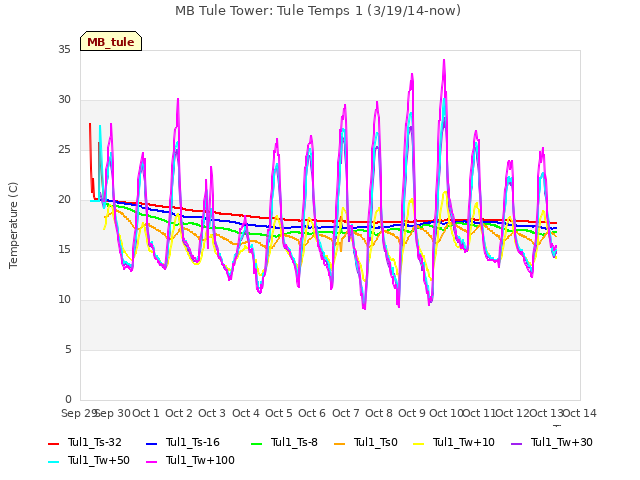640x480 pixels.
Task: Click the magenta Tul1_Tw+100 legend swatch
Action: click(152, 461)
